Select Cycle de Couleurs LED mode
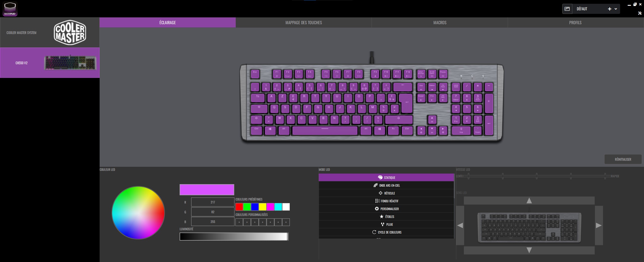644x262 pixels. point(386,232)
